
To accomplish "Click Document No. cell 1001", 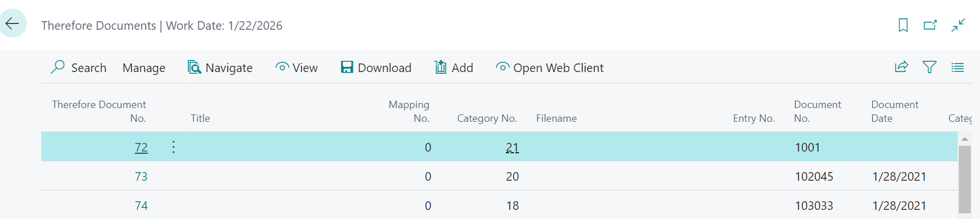I will pos(807,148).
